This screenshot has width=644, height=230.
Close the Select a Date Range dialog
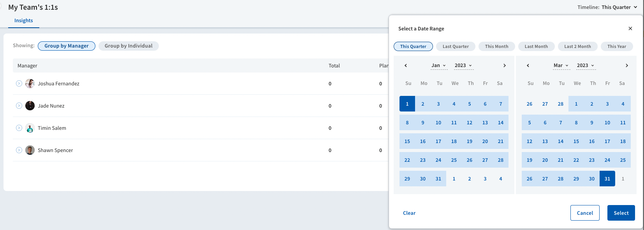[x=630, y=28]
